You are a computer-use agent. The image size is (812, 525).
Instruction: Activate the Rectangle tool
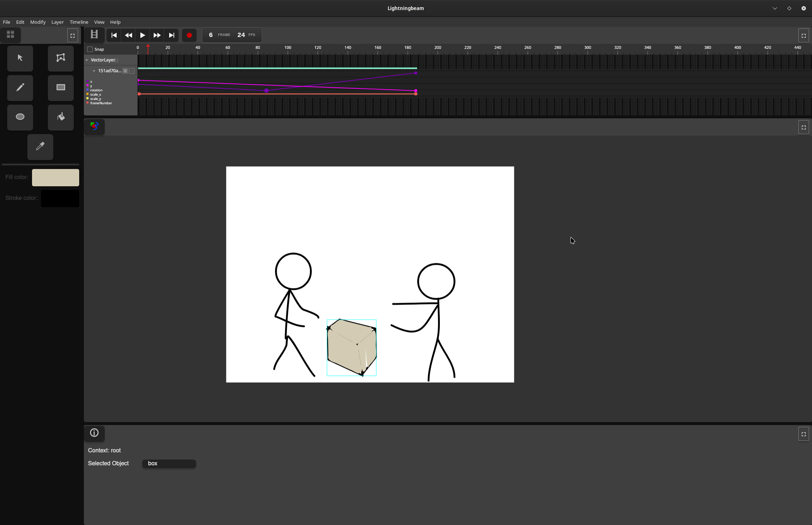click(60, 88)
